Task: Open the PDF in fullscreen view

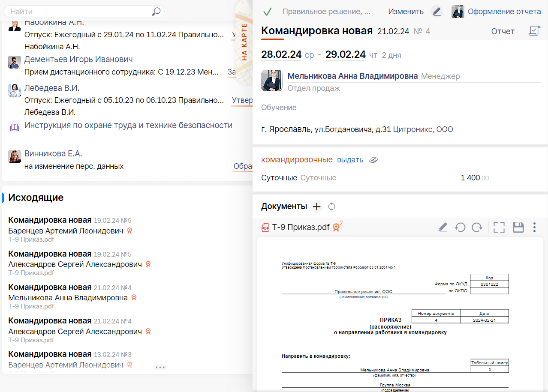Action: (x=499, y=227)
